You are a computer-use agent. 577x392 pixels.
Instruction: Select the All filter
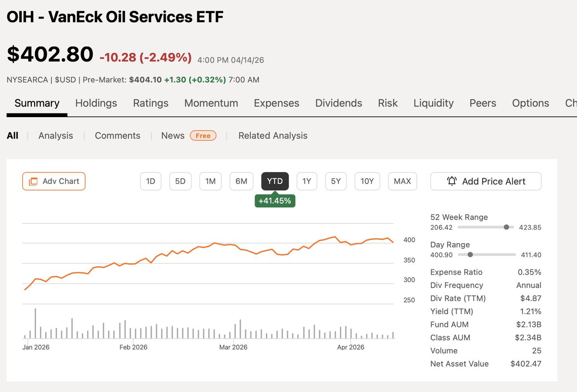pos(13,135)
